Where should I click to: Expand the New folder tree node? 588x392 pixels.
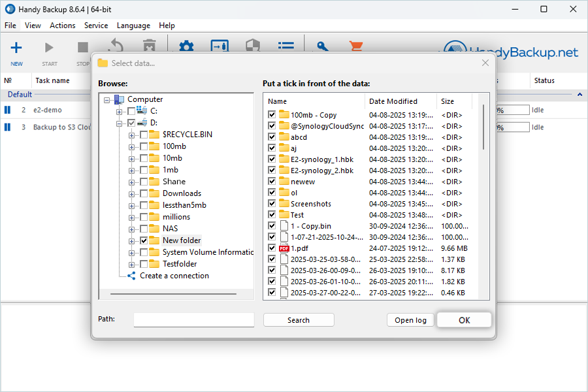click(131, 241)
